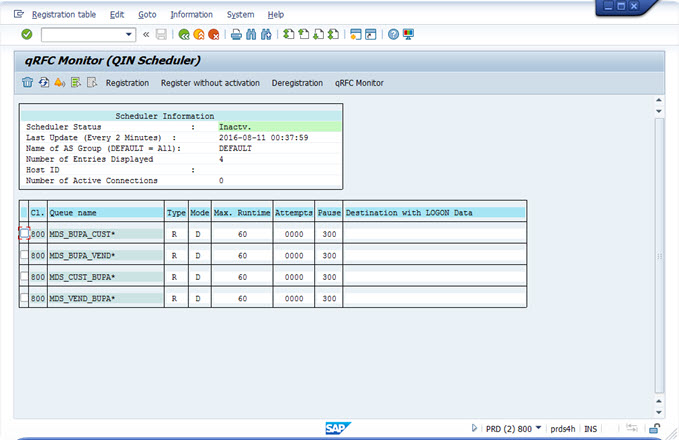Screen dimensions: 679x440
Task: Click the Delete trash can icon
Action: 27,82
